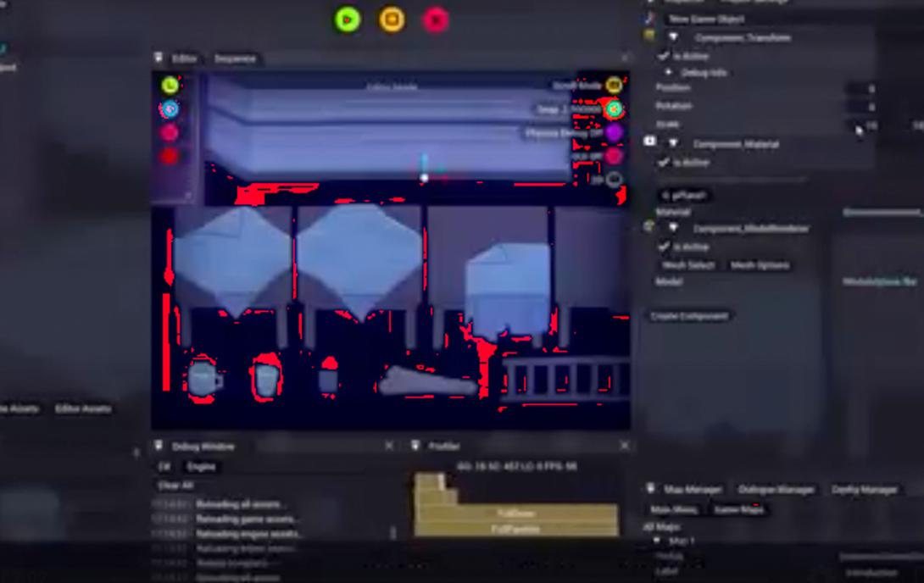Screen dimensions: 924x583
Task: Click the blue globe icon in viewport
Action: 170,109
